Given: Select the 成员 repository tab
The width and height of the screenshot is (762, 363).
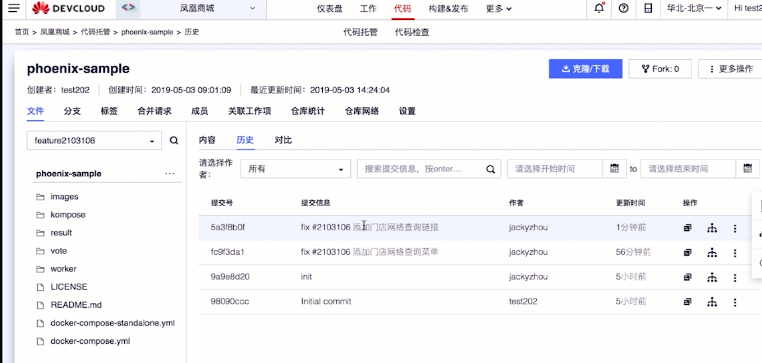Looking at the screenshot, I should 200,111.
